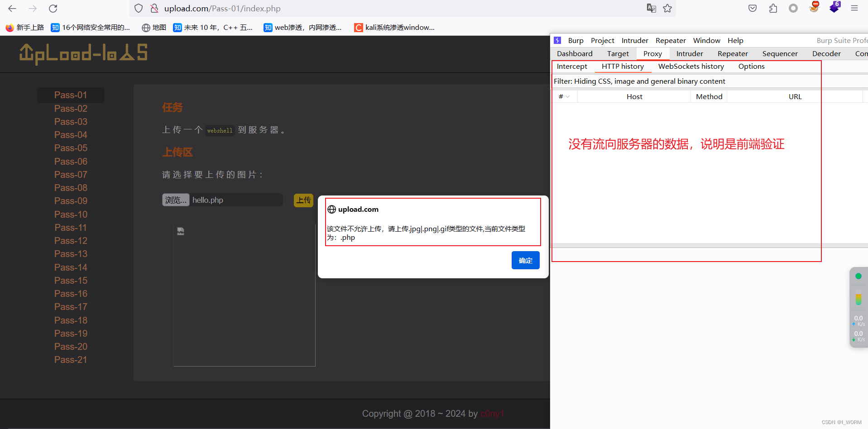Viewport: 868px width, 429px height.
Task: Open the Options sub-tab in Proxy
Action: pos(751,66)
